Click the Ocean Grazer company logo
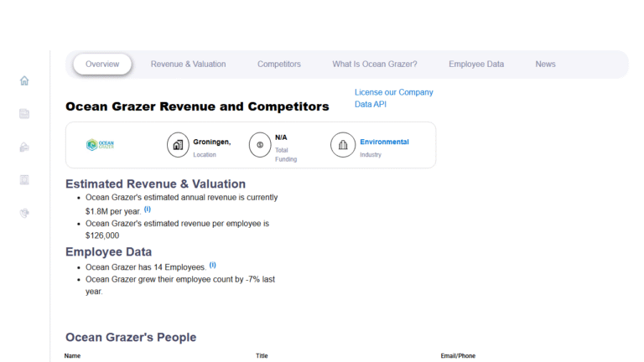 100,145
